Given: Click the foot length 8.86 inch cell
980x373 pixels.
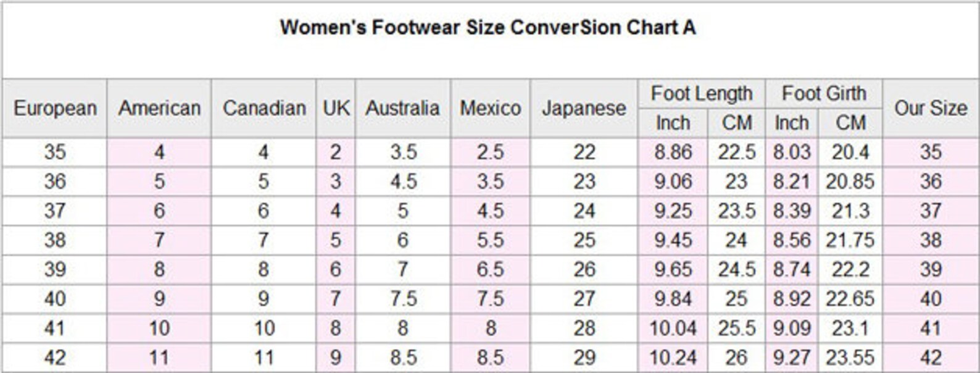Looking at the screenshot, I should coord(673,152).
